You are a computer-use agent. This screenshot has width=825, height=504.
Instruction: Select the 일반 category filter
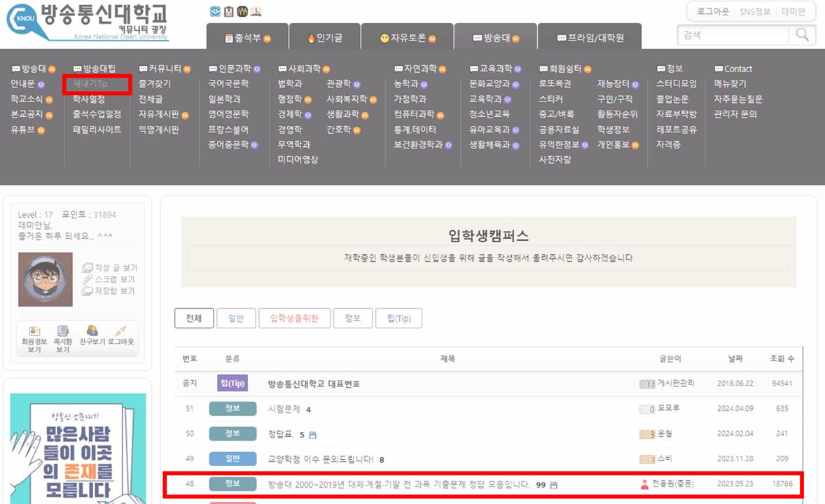[236, 318]
